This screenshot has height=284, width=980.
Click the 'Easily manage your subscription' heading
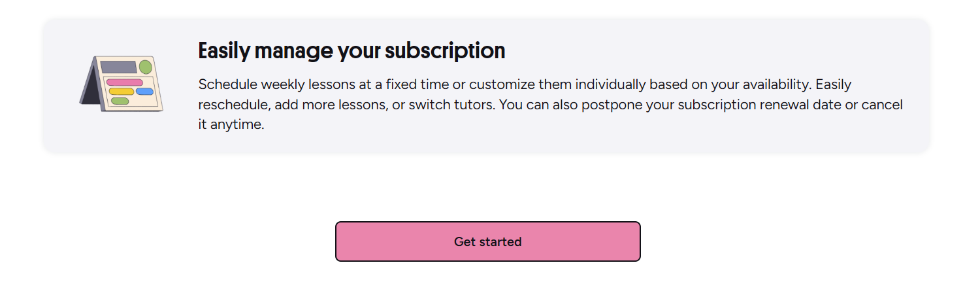[351, 51]
